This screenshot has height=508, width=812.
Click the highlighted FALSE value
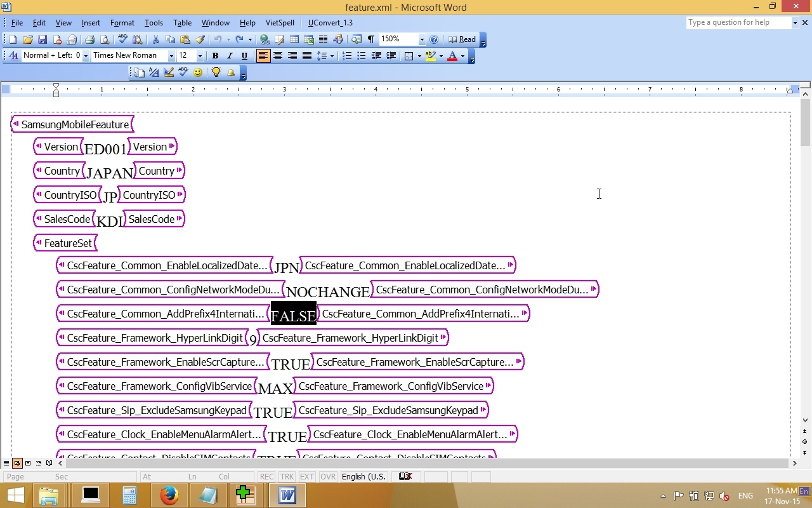pyautogui.click(x=293, y=315)
